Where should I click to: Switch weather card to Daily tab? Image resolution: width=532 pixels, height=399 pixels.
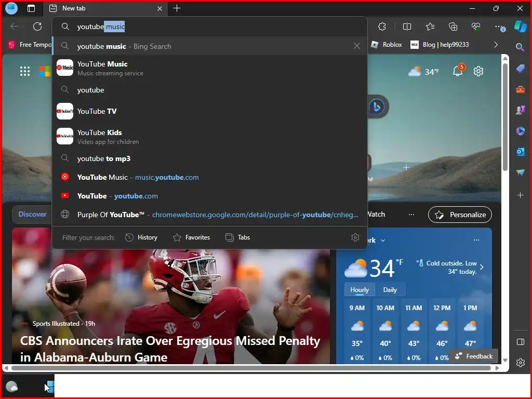pyautogui.click(x=390, y=290)
